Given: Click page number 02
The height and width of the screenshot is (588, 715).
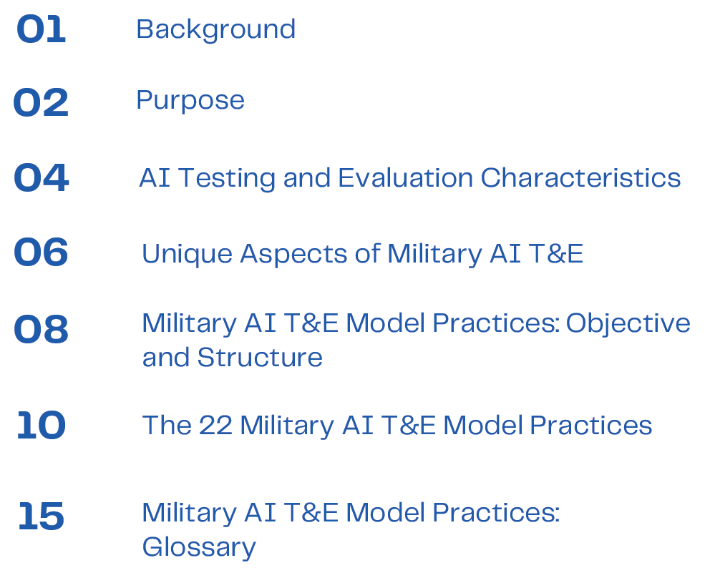Looking at the screenshot, I should [x=41, y=102].
